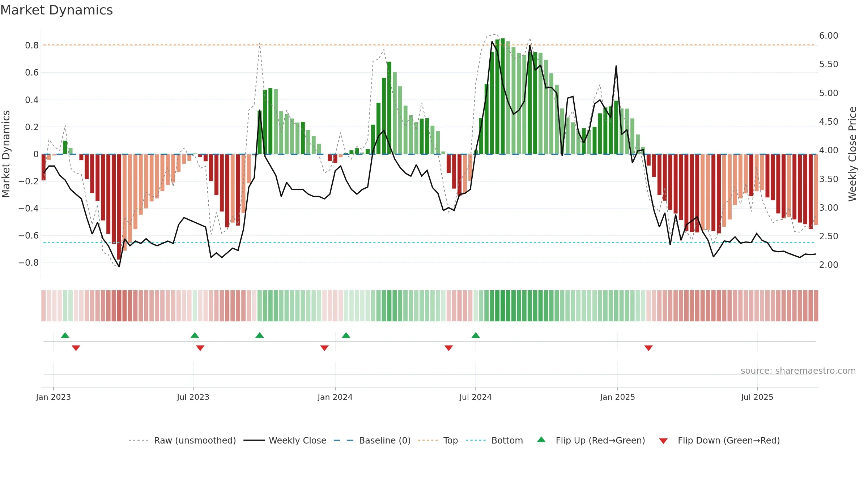This screenshot has width=868, height=488.
Task: Toggle the Bottom legend entry
Action: click(x=494, y=440)
